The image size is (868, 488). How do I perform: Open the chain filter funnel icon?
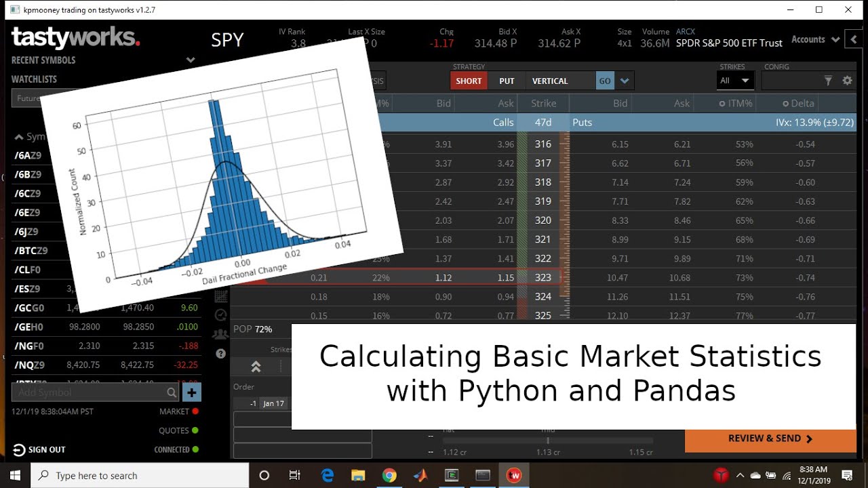[x=828, y=81]
